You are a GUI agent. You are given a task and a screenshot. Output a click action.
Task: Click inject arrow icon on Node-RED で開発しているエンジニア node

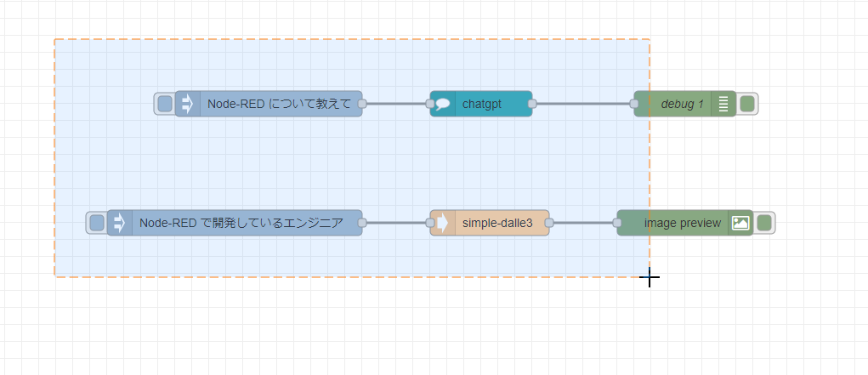pos(120,223)
